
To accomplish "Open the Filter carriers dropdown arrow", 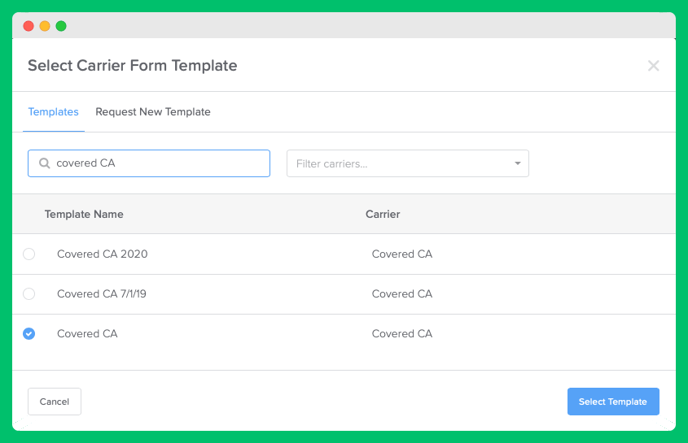I will [518, 164].
